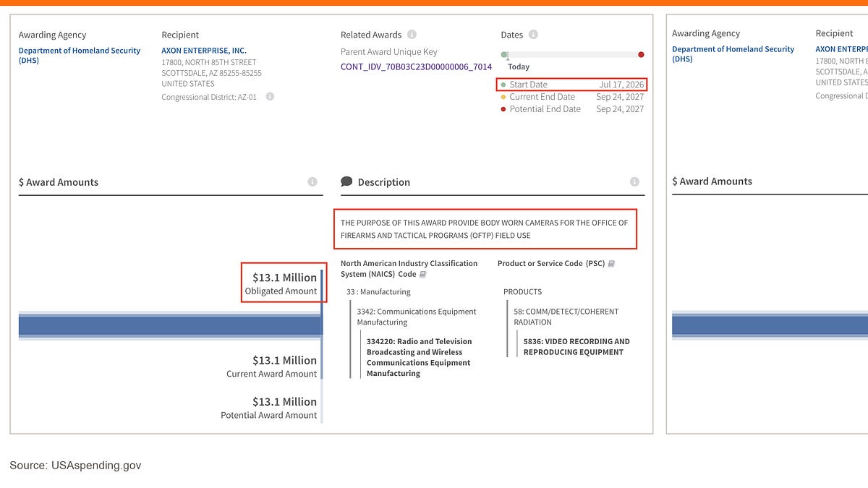The image size is (868, 488).
Task: Click the 'SCOTTSDALE, AZ 85255-85255' address line
Action: pyautogui.click(x=211, y=73)
